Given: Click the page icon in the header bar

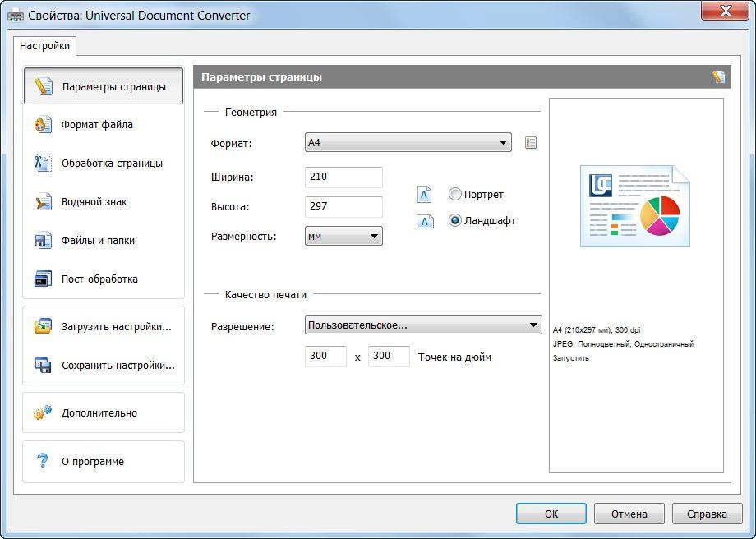Looking at the screenshot, I should pos(718,76).
